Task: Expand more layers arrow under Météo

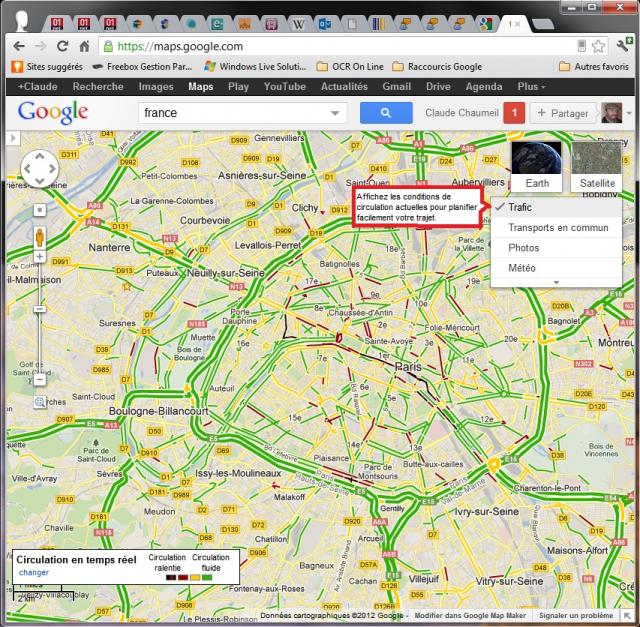Action: point(556,282)
